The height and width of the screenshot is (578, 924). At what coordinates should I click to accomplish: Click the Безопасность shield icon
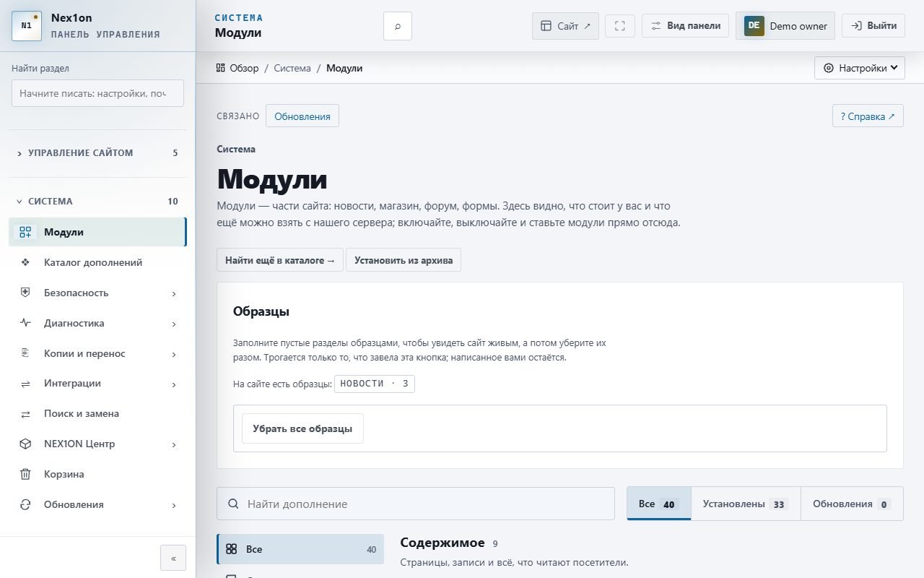click(25, 293)
